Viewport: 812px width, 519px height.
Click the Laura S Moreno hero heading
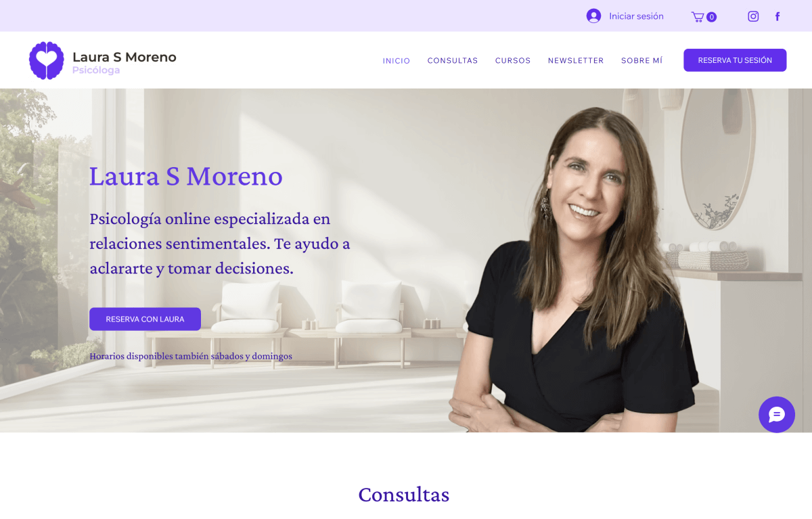(186, 176)
